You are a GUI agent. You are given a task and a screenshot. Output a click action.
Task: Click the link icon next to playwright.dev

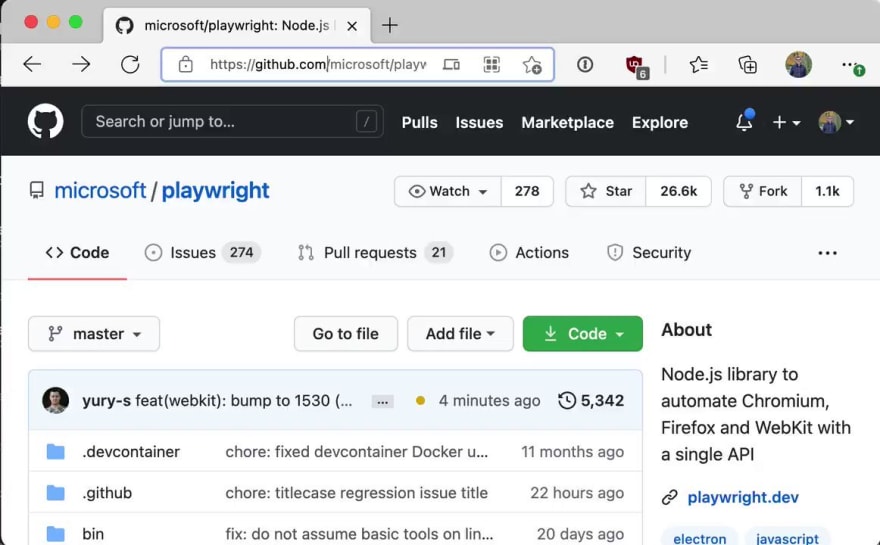point(670,497)
